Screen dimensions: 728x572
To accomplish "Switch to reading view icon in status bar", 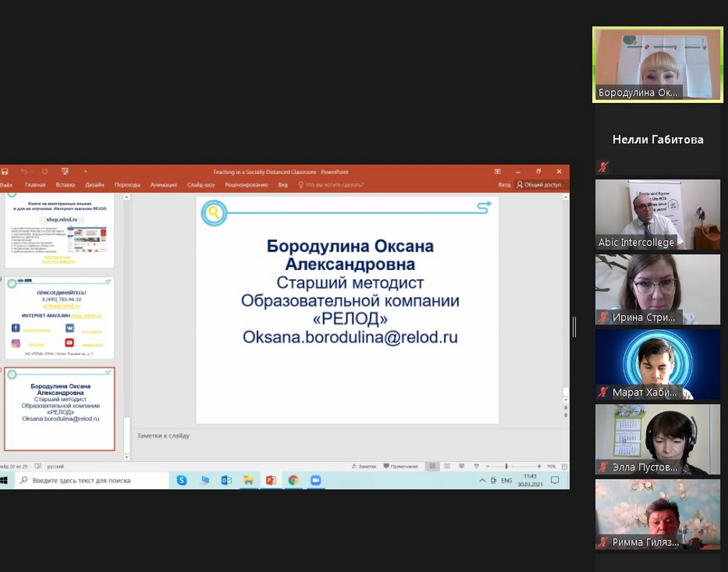I will [x=461, y=466].
